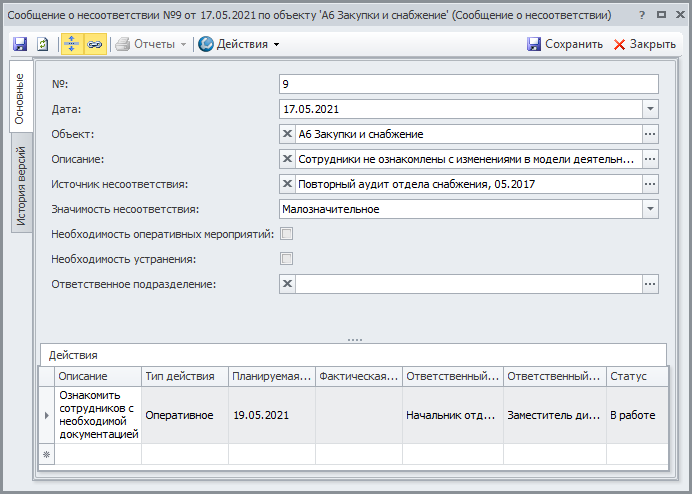Toggle the chain link icon in toolbar
Image resolution: width=692 pixels, height=494 pixels.
point(94,44)
